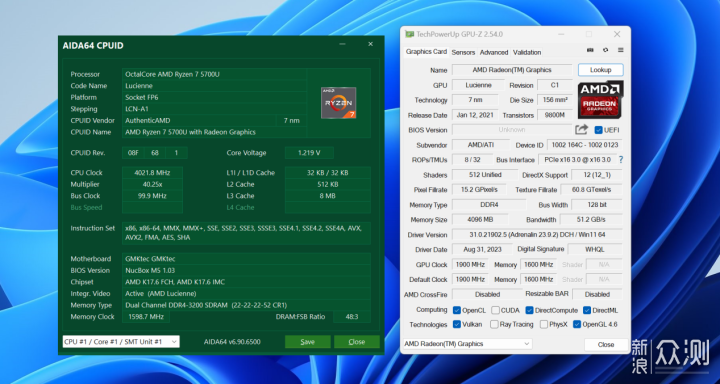The image size is (720, 384).
Task: Open the AMD Radeon(TM) Graphics GPU selector
Action: [467, 344]
